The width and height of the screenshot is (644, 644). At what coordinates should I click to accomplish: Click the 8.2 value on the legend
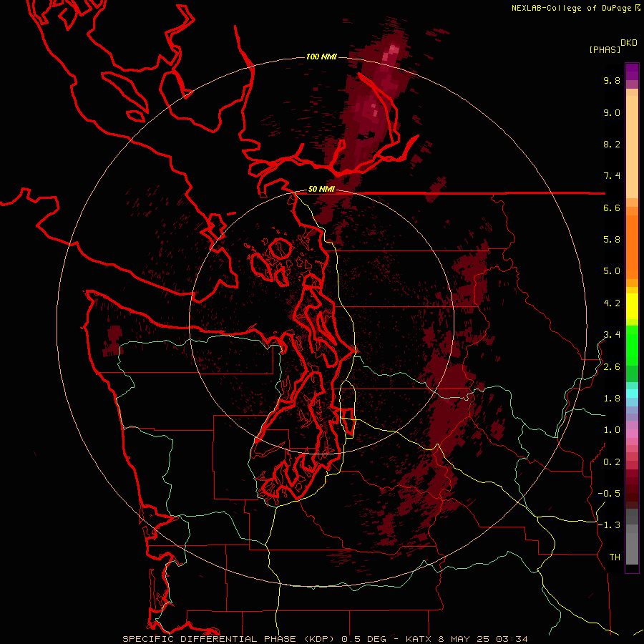pos(612,144)
